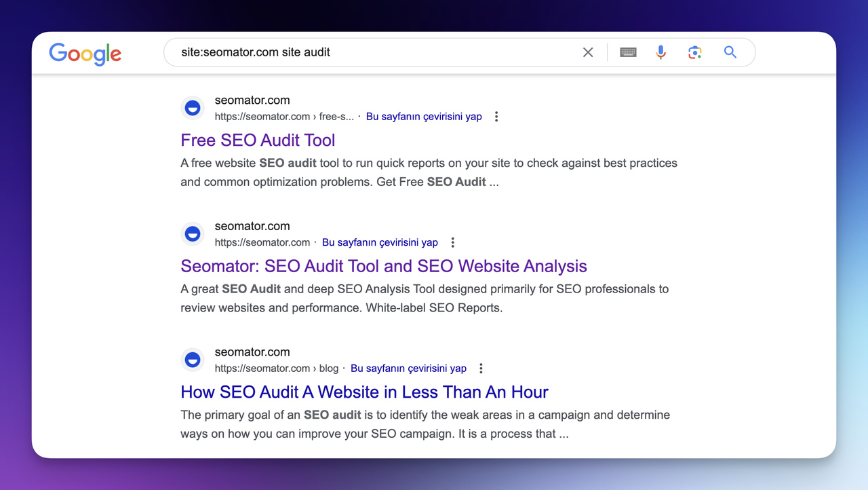The width and height of the screenshot is (868, 490).
Task: Go to the Google homepage via the logo
Action: (x=85, y=54)
